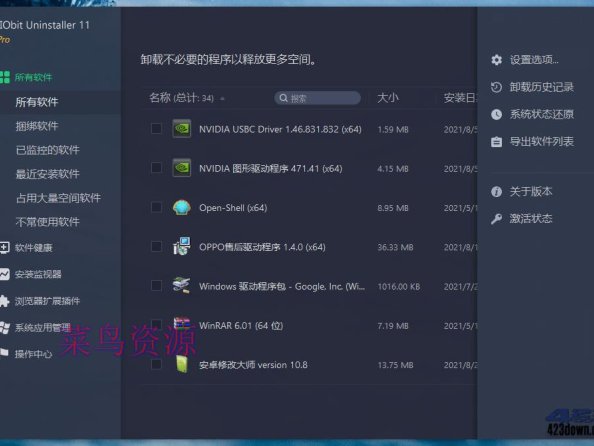Click the 36.33 MB size value

tap(395, 247)
